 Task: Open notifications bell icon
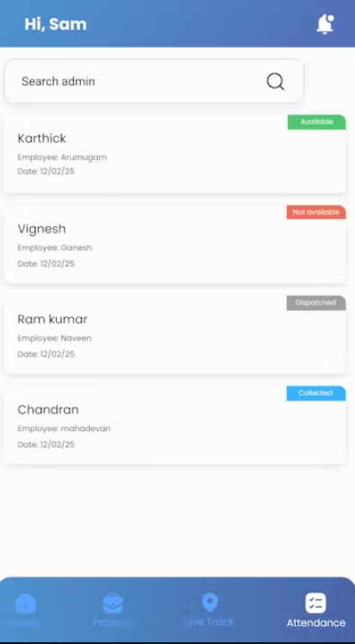click(x=325, y=24)
